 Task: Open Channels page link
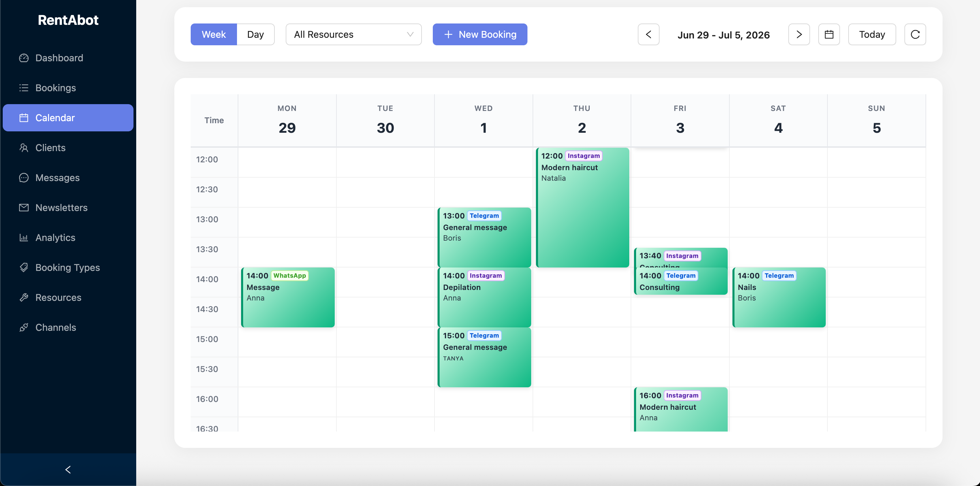(x=68, y=327)
